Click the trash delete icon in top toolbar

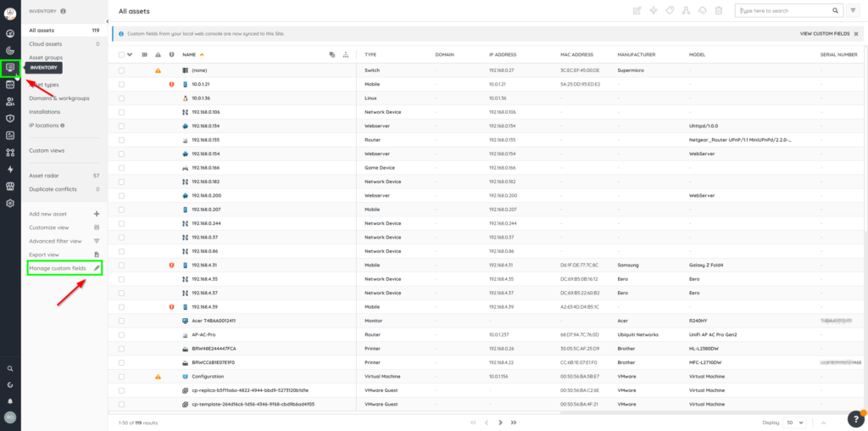click(x=719, y=10)
